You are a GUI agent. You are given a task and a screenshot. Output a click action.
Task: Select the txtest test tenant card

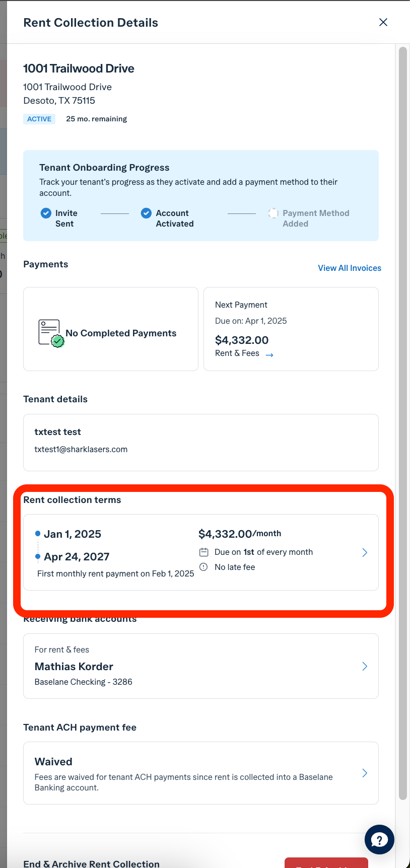tap(201, 443)
